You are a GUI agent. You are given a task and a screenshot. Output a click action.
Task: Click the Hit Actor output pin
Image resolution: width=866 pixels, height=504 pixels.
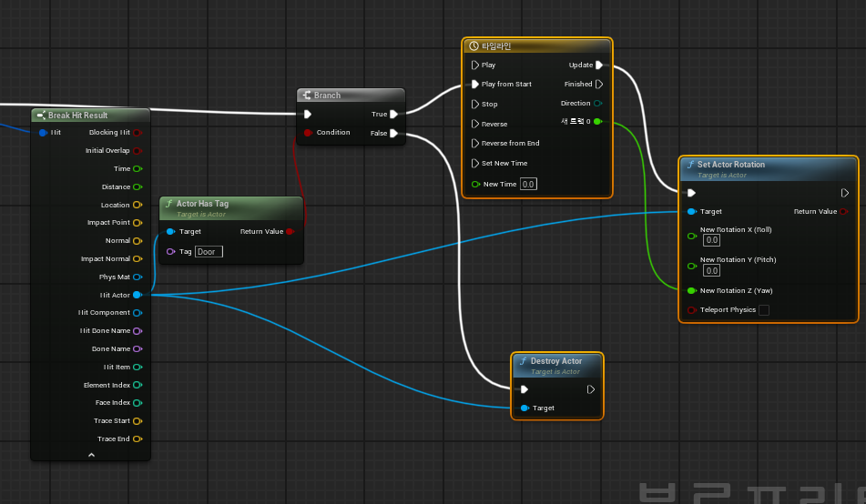click(138, 295)
